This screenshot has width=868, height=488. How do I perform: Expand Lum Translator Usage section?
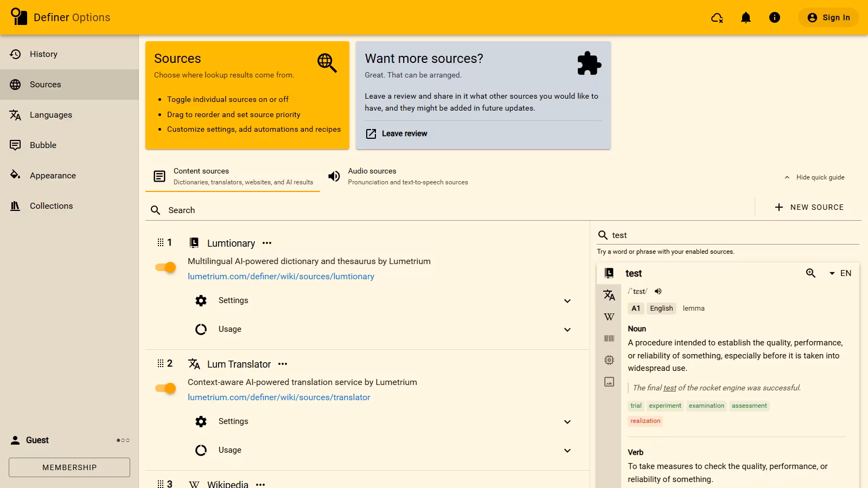click(383, 450)
